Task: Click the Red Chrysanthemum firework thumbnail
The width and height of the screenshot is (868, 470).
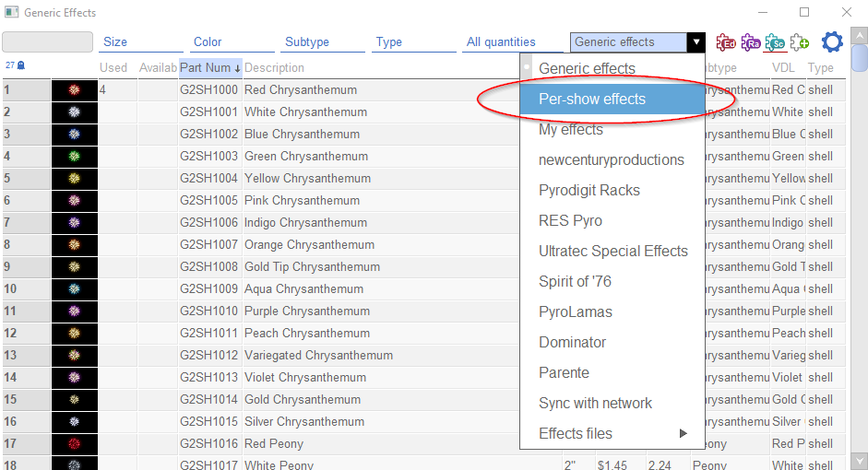Action: point(75,90)
